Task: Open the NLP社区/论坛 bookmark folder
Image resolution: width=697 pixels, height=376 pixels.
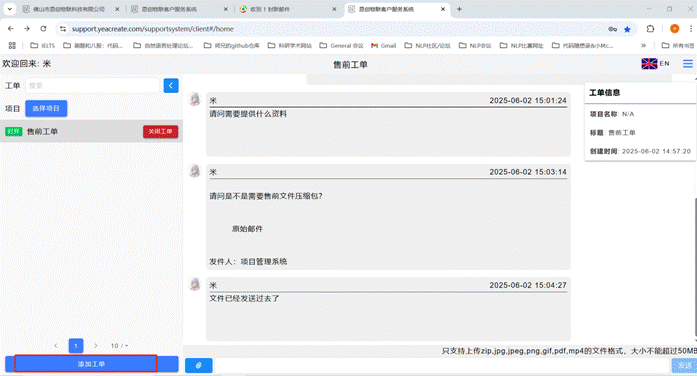Action: 427,45
